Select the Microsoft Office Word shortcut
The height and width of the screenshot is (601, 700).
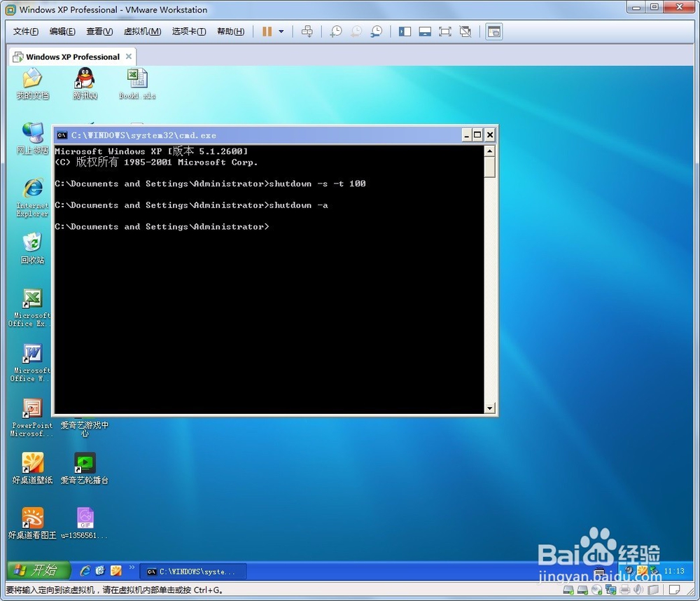[30, 363]
